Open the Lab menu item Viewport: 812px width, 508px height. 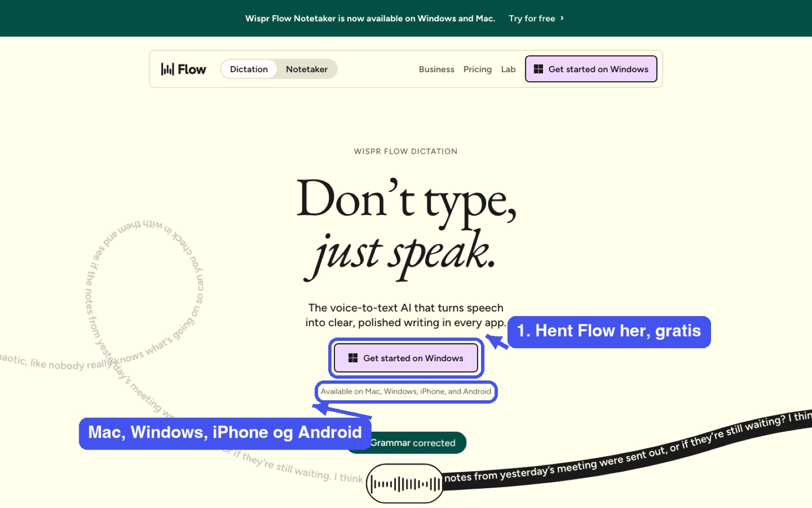click(508, 69)
